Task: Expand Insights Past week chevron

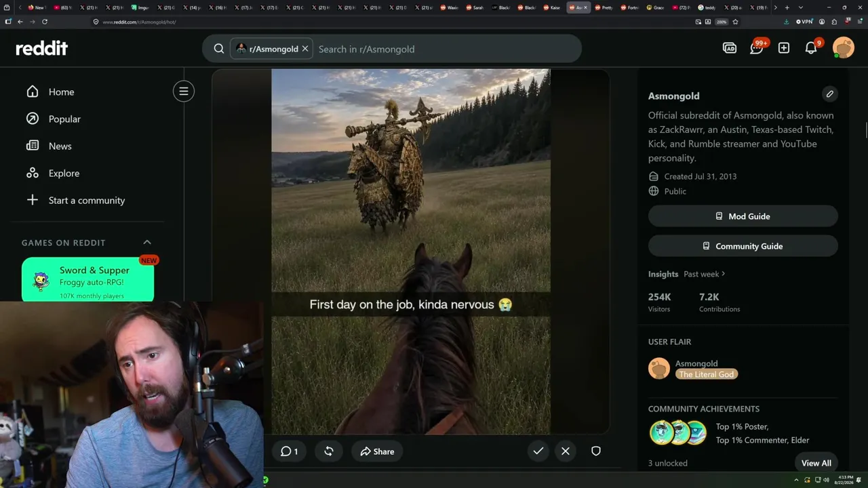Action: pos(723,274)
